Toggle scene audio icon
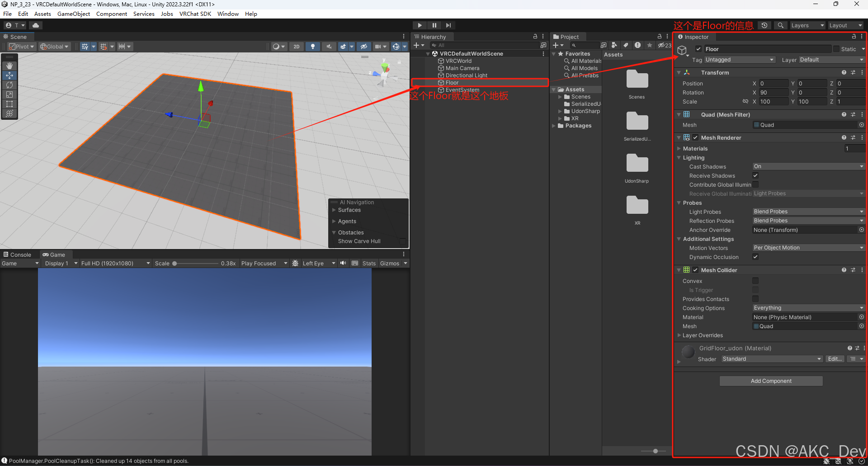 329,47
